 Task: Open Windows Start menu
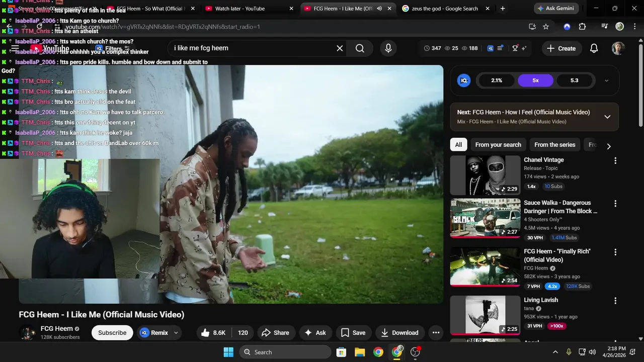(x=228, y=352)
